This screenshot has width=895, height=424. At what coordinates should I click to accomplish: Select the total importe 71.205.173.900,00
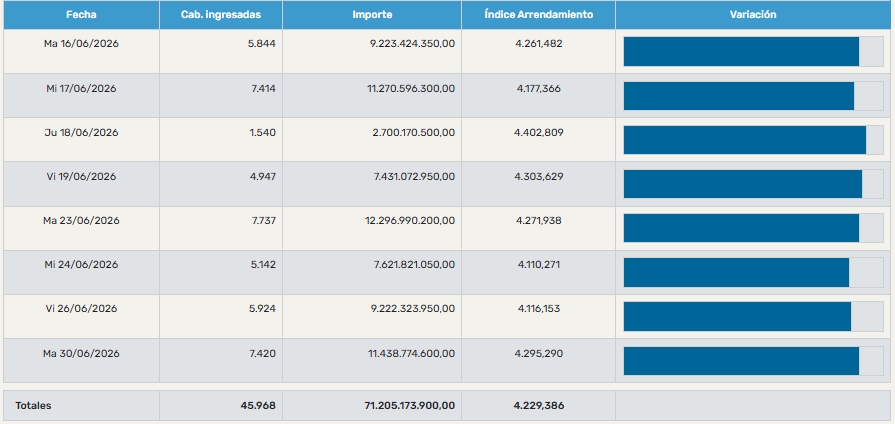click(410, 406)
